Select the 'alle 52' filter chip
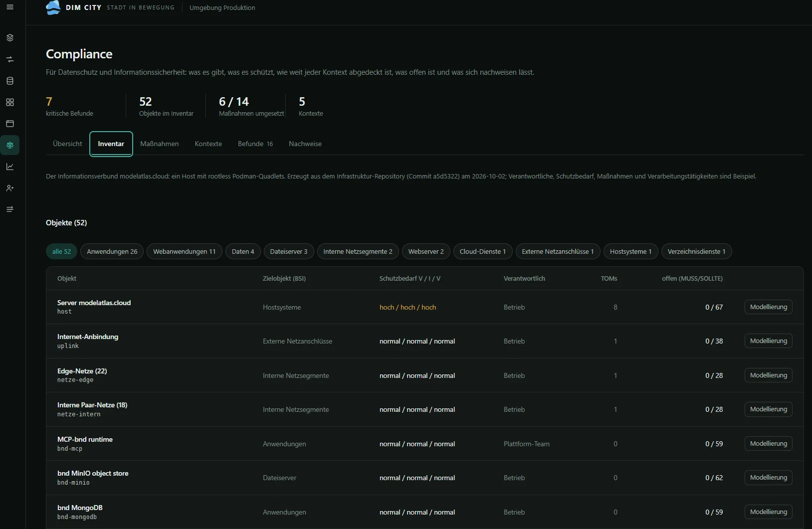The height and width of the screenshot is (529, 812). [x=61, y=251]
